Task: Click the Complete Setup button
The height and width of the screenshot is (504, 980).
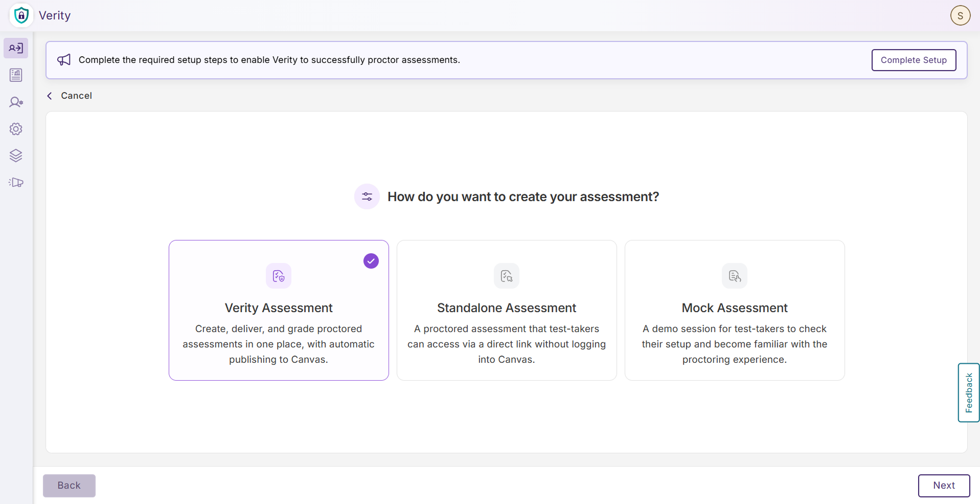Action: [x=914, y=60]
